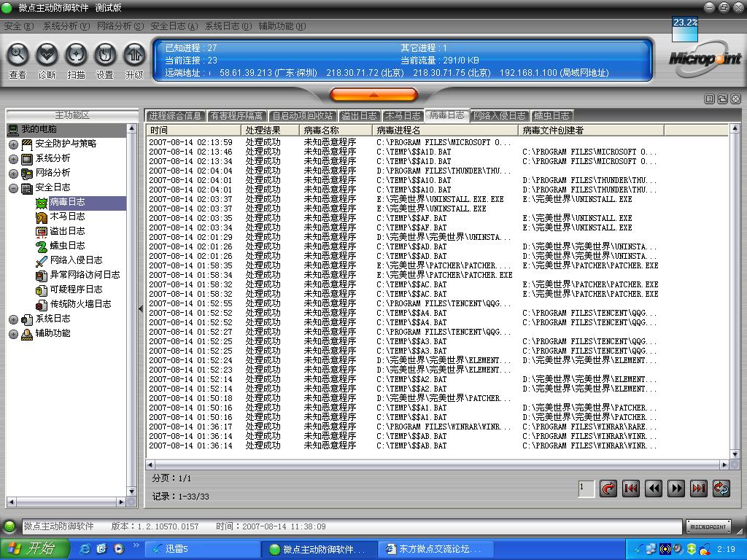The image size is (747, 560).
Task: Click the Windows 开始 Start button
Action: click(x=34, y=549)
